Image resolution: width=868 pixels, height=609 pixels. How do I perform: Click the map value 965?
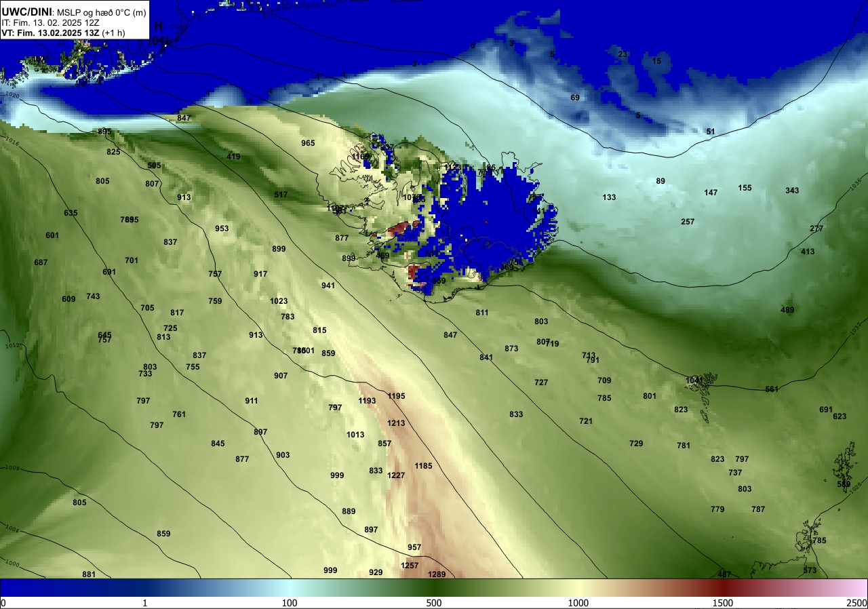[x=308, y=143]
